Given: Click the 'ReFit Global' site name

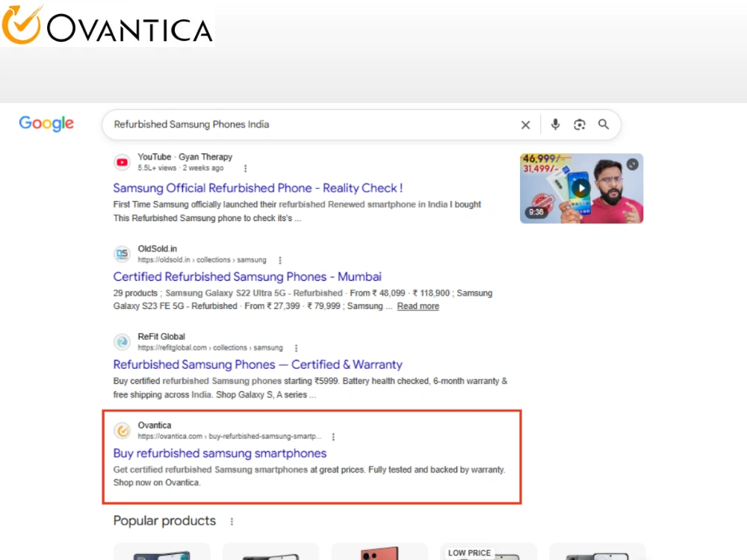Looking at the screenshot, I should [x=161, y=337].
